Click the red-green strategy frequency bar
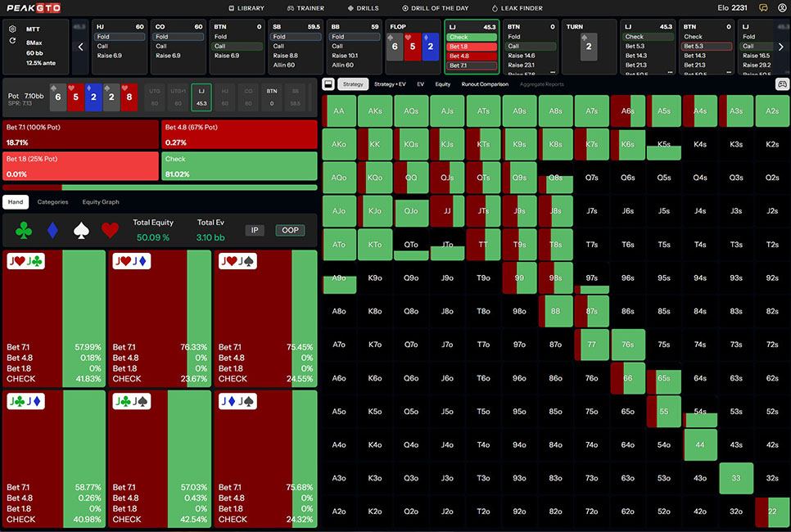 [x=160, y=187]
